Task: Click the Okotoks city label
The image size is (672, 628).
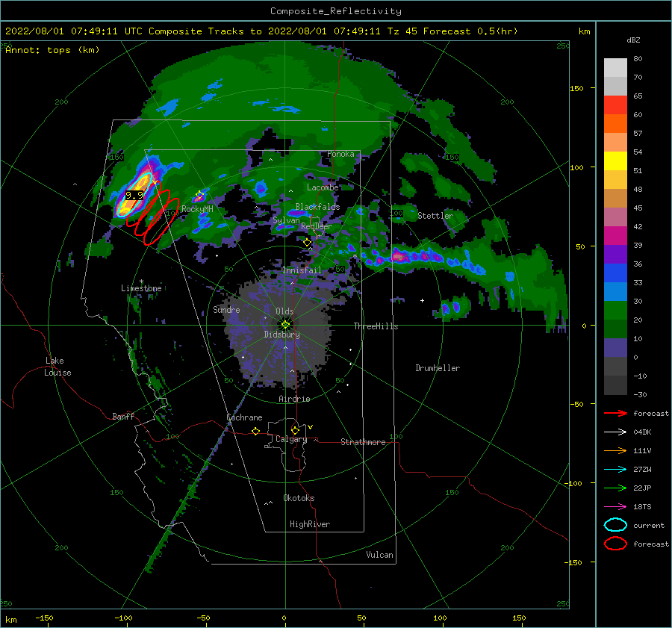Action: (x=299, y=498)
